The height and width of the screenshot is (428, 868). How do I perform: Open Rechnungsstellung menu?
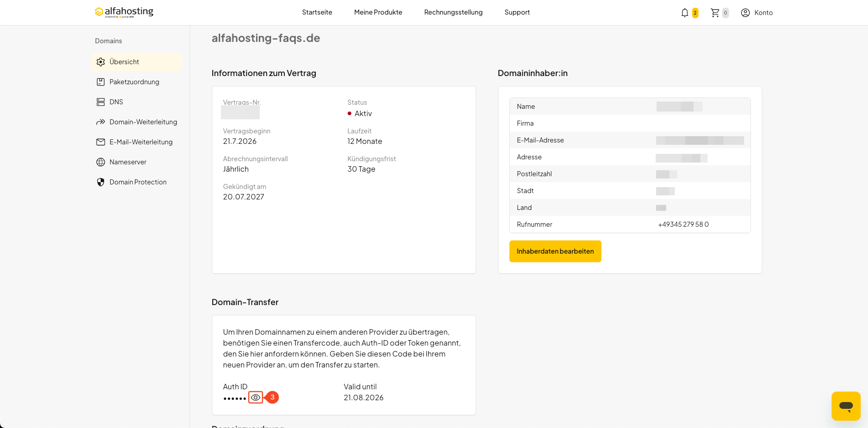pyautogui.click(x=453, y=12)
